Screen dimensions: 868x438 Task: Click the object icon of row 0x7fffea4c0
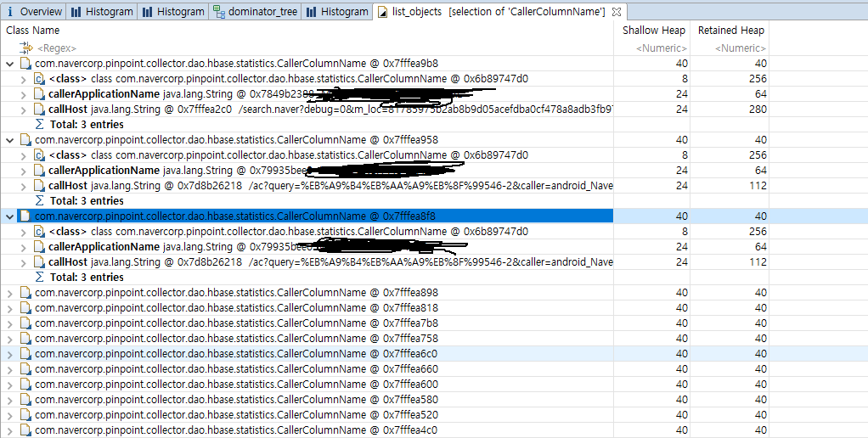[x=25, y=430]
